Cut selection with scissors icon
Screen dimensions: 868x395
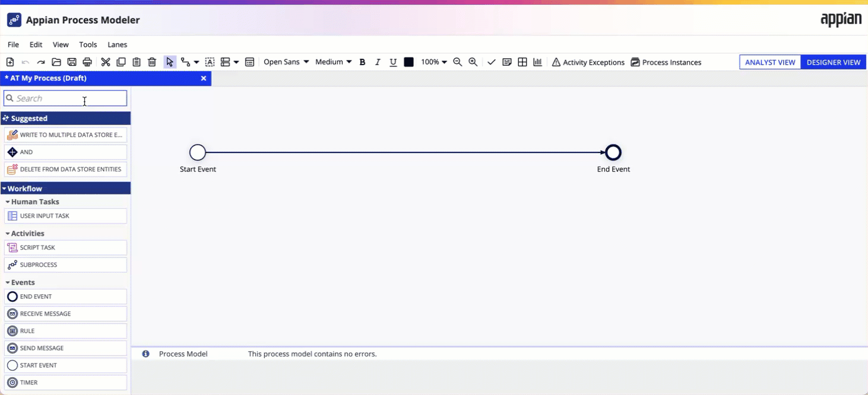coord(106,62)
